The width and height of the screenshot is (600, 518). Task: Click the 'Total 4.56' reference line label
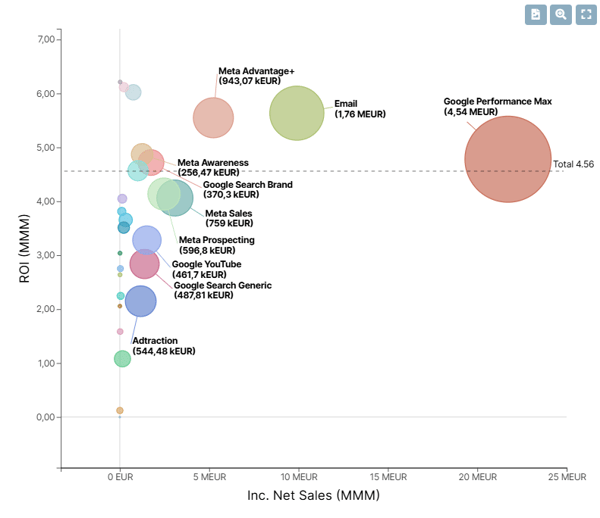click(x=573, y=164)
